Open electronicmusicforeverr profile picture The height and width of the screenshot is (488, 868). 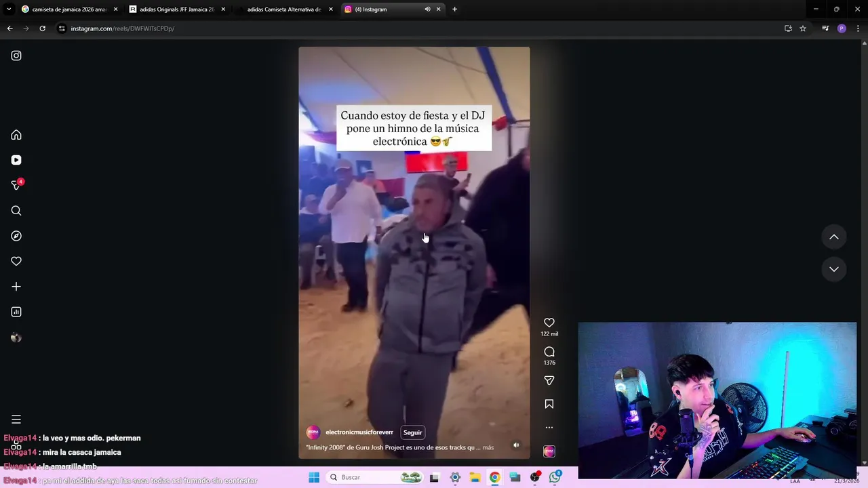click(x=313, y=432)
